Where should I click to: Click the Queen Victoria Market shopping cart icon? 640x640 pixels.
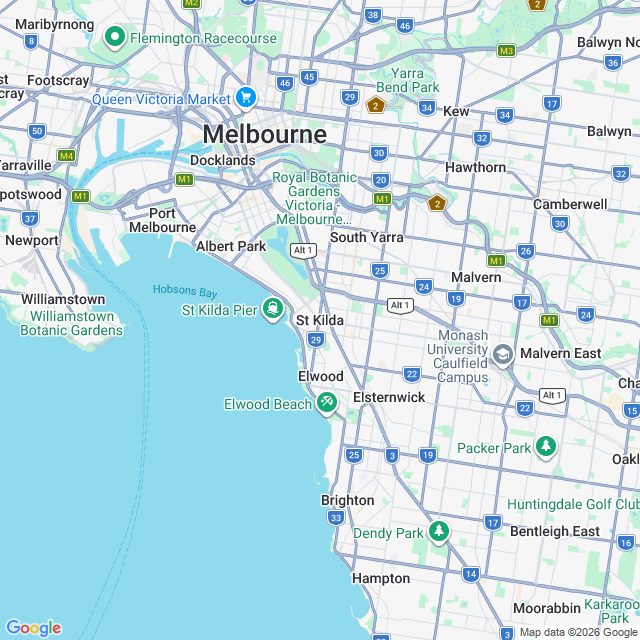tap(246, 98)
